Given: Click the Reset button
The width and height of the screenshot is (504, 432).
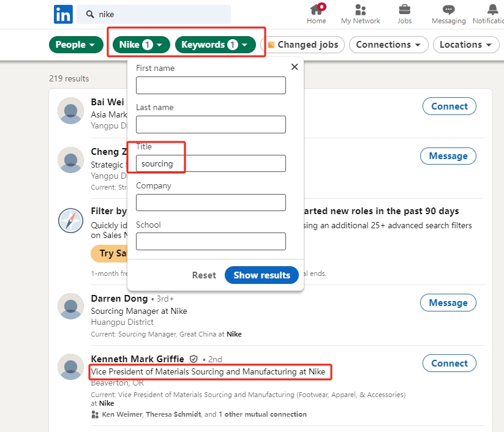Looking at the screenshot, I should tap(204, 275).
